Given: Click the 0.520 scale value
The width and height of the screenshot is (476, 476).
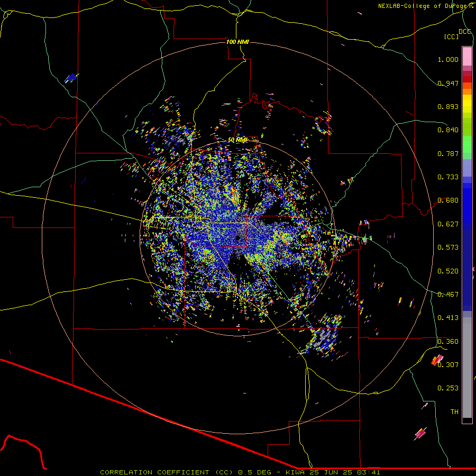Looking at the screenshot, I should [448, 271].
